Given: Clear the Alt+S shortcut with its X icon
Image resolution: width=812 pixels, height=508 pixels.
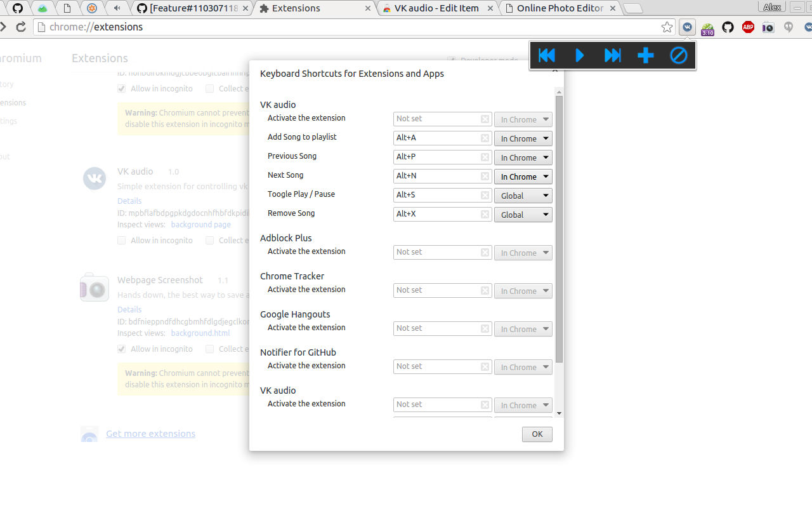Looking at the screenshot, I should point(485,195).
